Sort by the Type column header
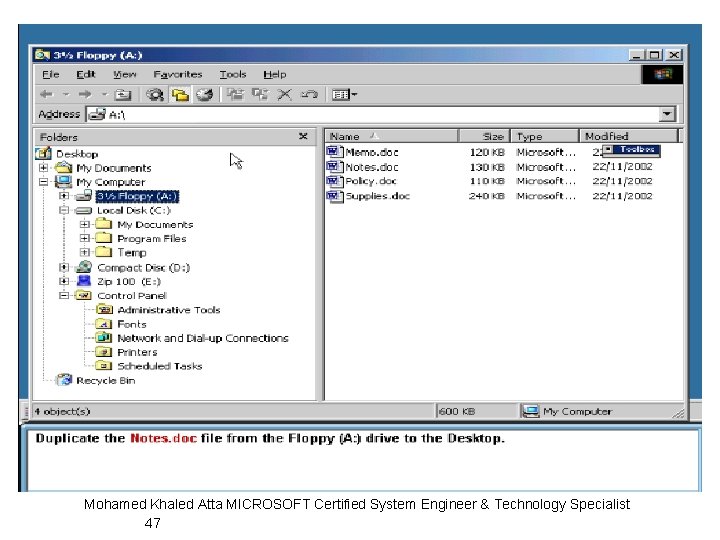The width and height of the screenshot is (720, 540). click(x=545, y=136)
